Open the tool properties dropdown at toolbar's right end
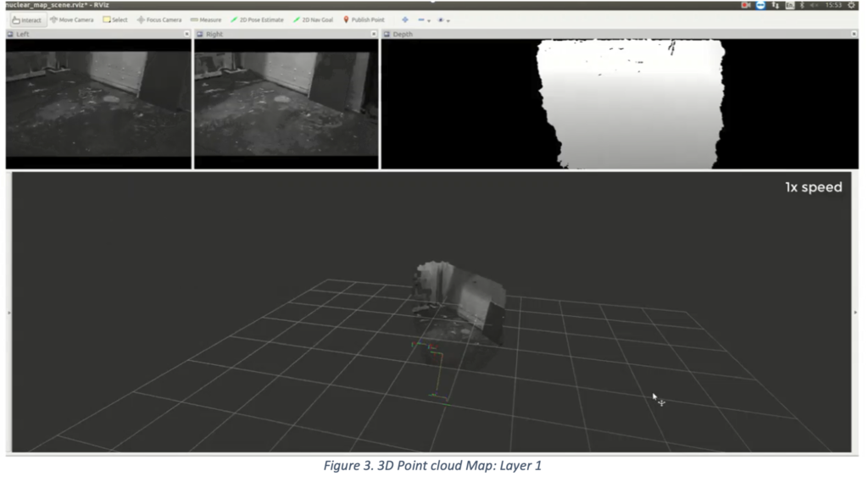 (x=449, y=20)
